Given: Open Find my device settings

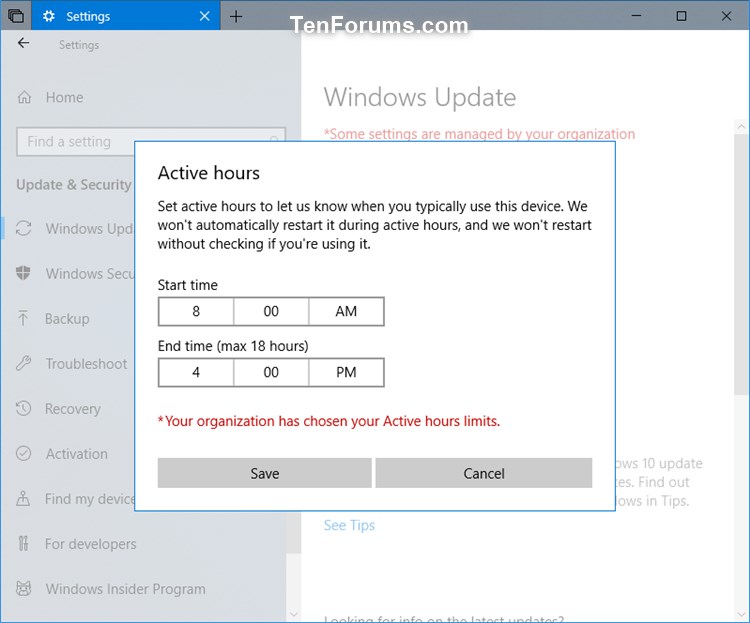Looking at the screenshot, I should [x=89, y=499].
